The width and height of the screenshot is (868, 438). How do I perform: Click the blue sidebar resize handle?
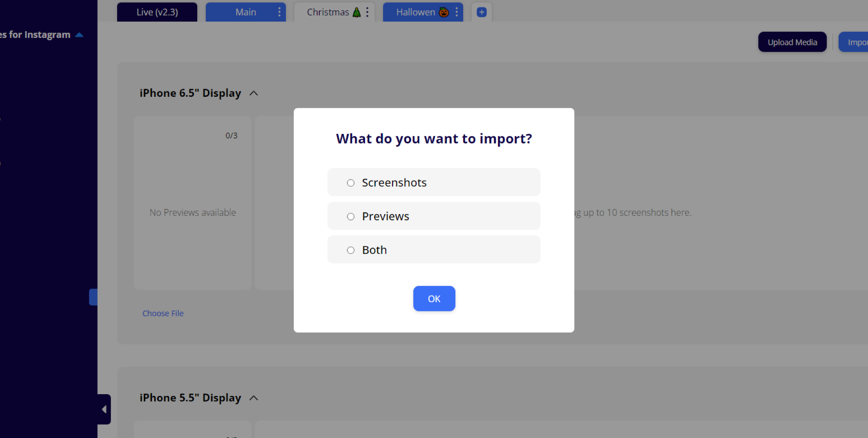click(93, 297)
